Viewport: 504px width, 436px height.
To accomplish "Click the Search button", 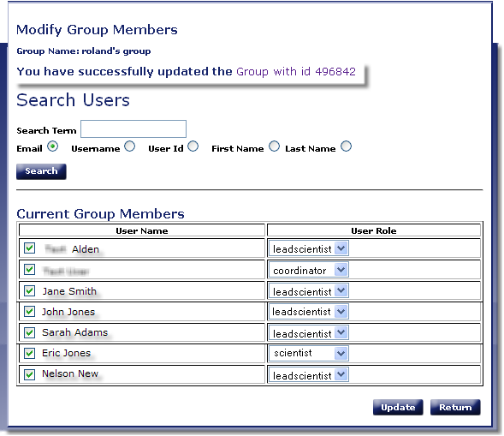I will tap(41, 171).
